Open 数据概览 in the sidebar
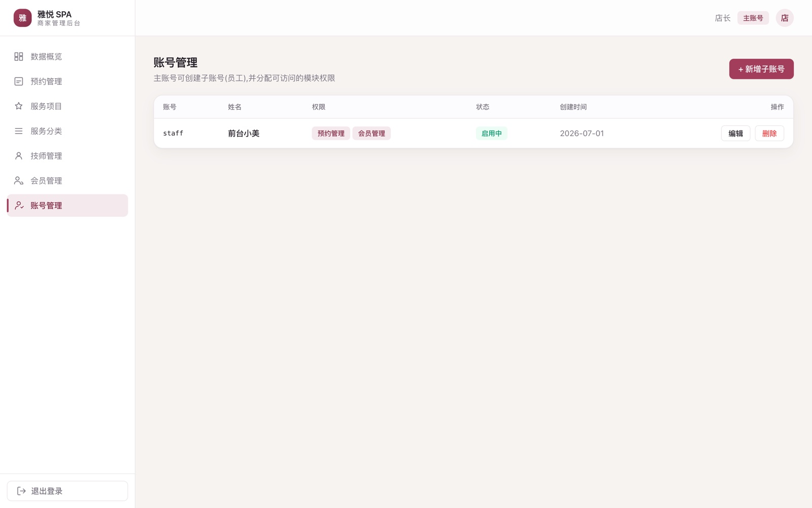 (x=67, y=56)
